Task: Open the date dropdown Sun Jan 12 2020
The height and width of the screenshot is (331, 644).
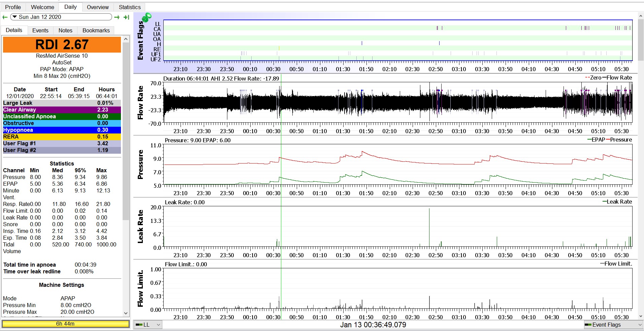Action: pos(61,17)
